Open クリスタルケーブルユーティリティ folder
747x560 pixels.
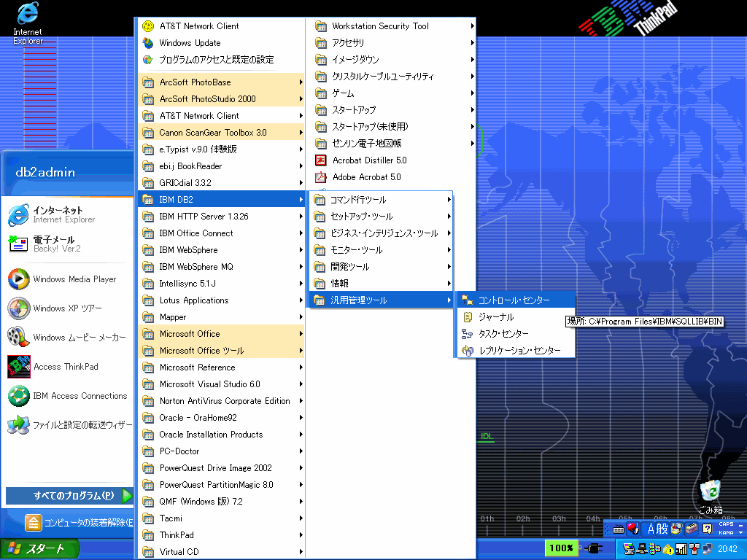pos(393,76)
